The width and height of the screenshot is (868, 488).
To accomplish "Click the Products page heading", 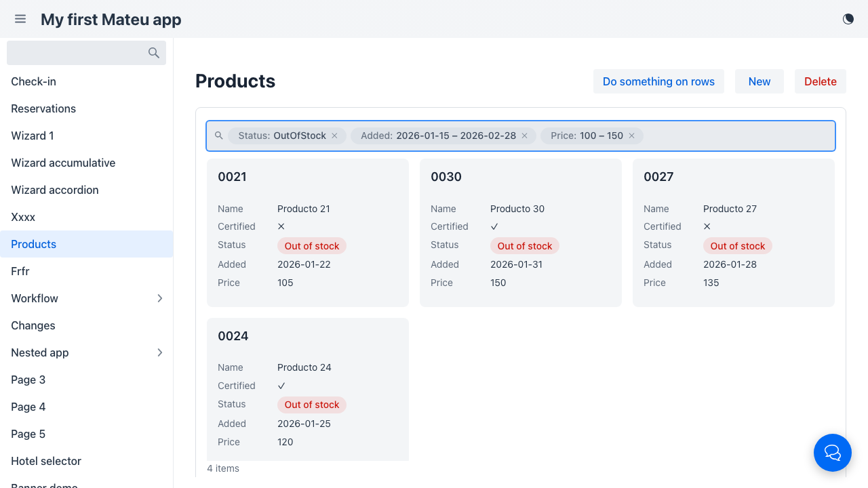I will coord(235,81).
